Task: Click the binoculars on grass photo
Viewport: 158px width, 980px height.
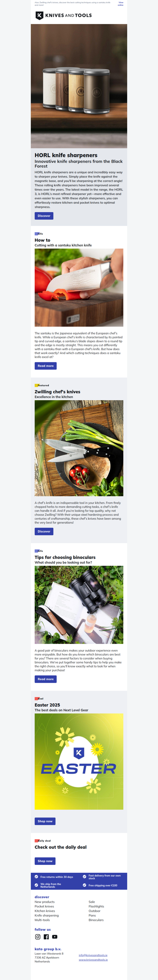Action: point(79,605)
